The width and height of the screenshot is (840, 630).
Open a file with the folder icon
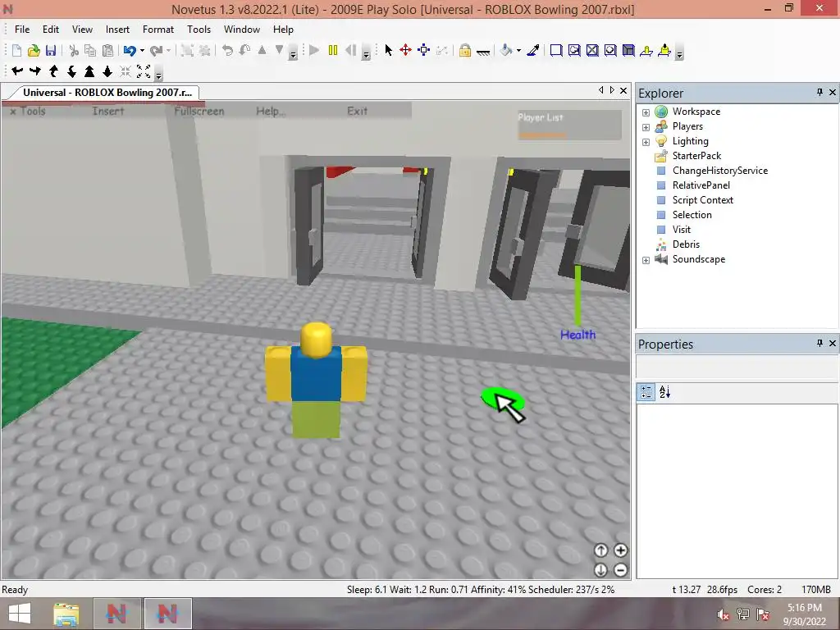(34, 50)
